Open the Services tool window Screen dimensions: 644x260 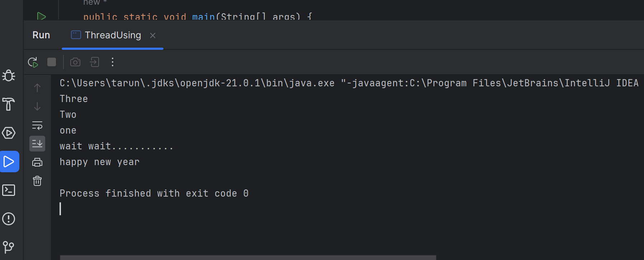click(9, 133)
